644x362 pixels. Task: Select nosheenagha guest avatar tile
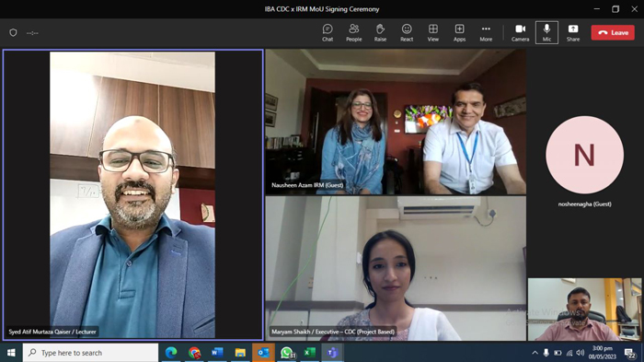(584, 155)
